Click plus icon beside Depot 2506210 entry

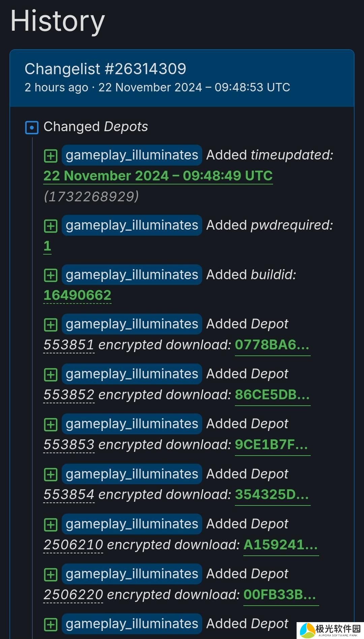[51, 524]
